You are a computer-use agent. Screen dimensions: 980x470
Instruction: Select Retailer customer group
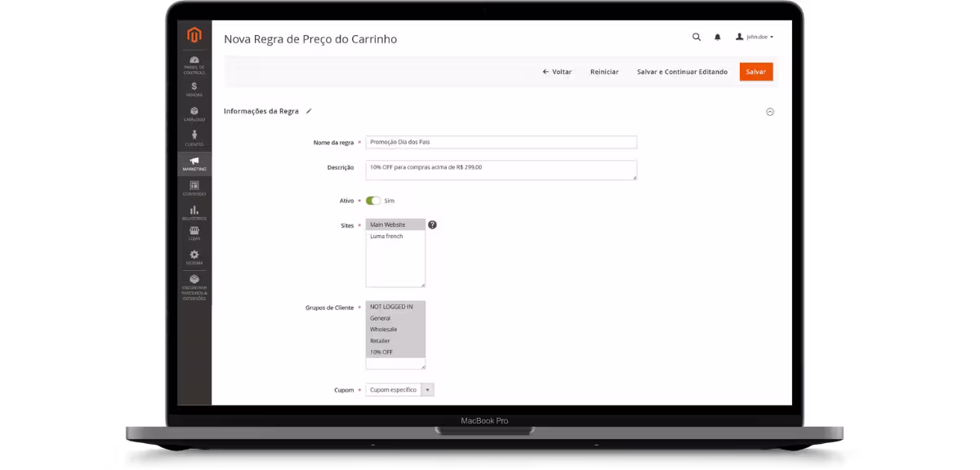tap(395, 341)
